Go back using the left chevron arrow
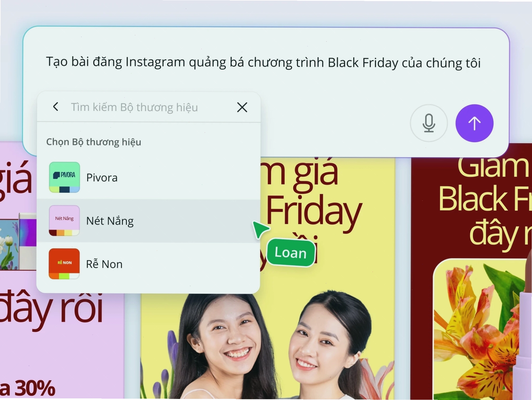The height and width of the screenshot is (400, 532). pos(56,107)
